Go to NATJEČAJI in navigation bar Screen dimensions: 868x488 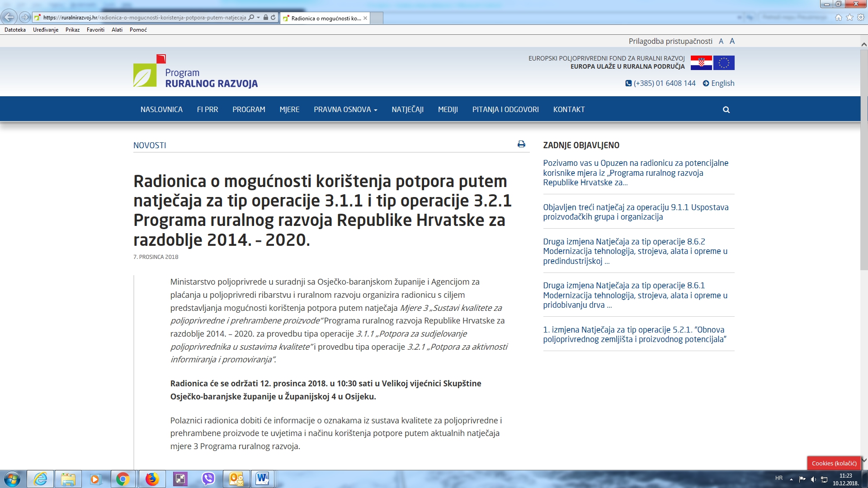tap(407, 109)
